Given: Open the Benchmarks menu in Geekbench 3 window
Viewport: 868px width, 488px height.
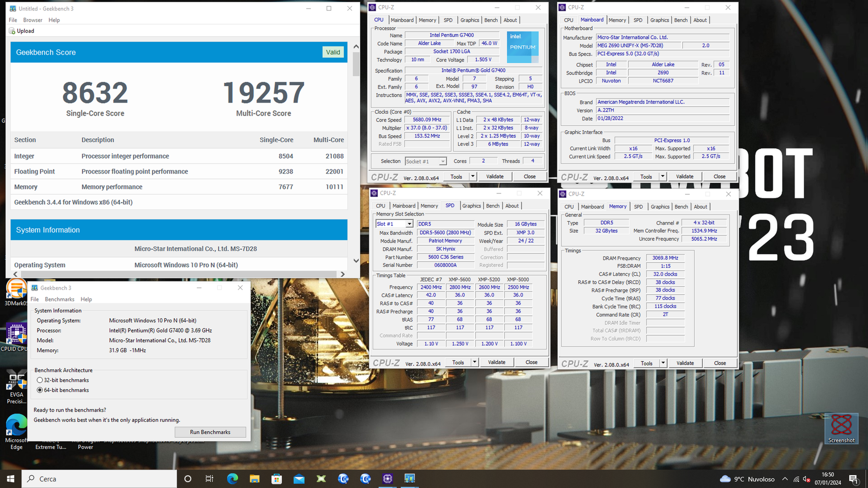Looking at the screenshot, I should tap(59, 299).
